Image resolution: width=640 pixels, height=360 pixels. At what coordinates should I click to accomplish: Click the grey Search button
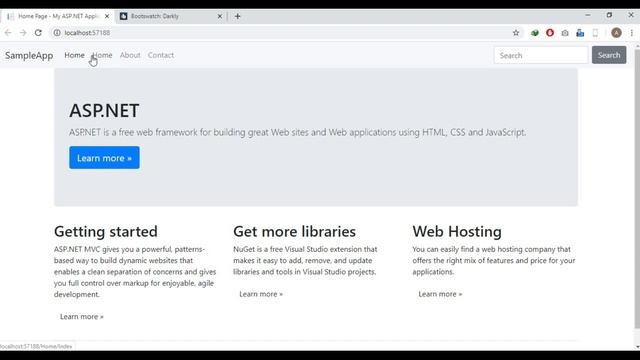(609, 55)
